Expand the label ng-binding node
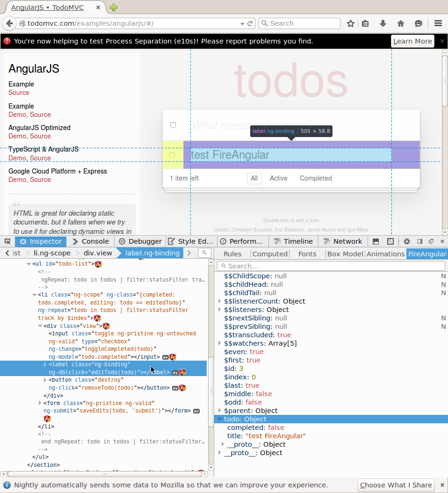The width and height of the screenshot is (448, 493). click(45, 364)
